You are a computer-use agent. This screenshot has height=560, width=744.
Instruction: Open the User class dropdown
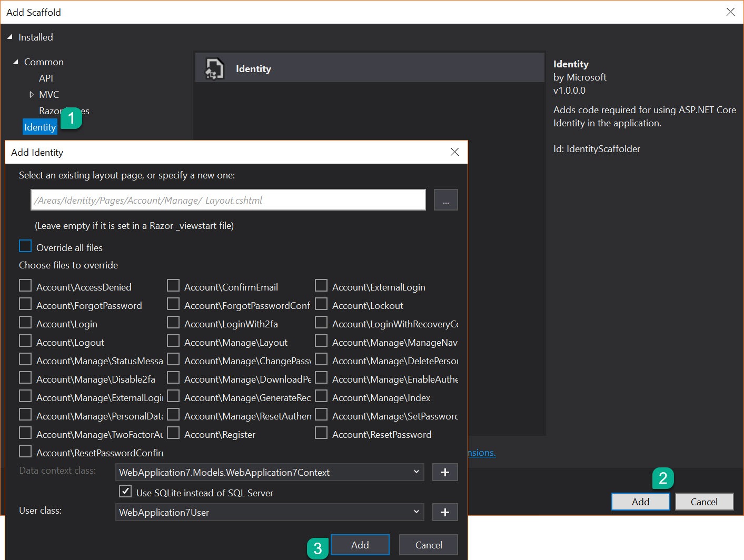pyautogui.click(x=416, y=512)
